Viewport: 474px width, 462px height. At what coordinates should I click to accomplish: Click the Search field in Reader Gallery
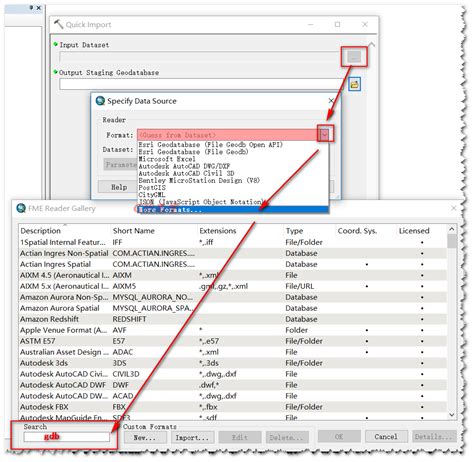pyautogui.click(x=67, y=437)
